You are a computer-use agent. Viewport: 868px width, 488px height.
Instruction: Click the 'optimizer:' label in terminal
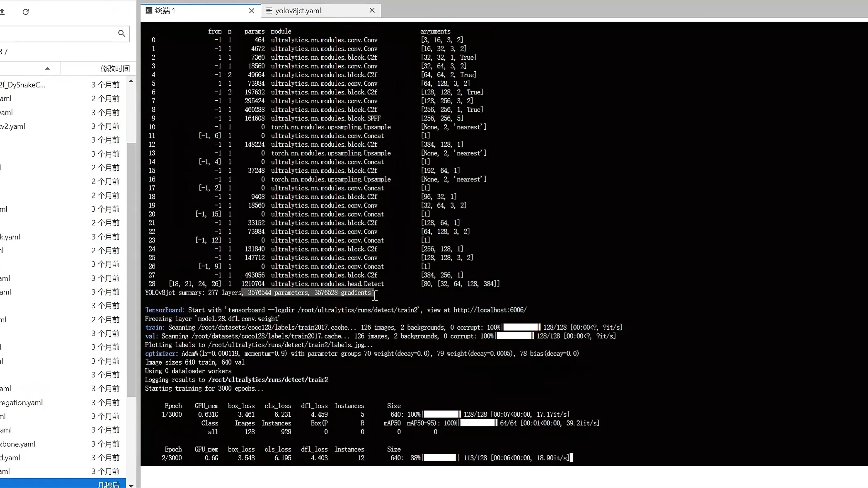pos(161,354)
